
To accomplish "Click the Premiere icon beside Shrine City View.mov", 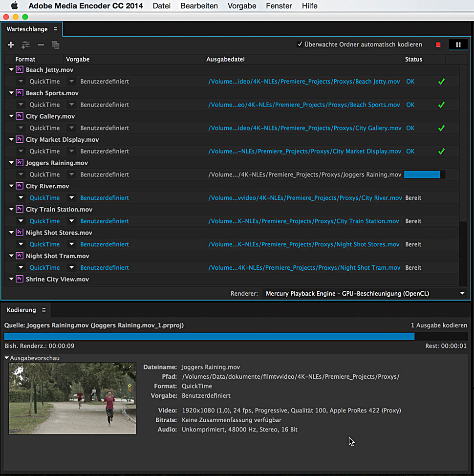I will tap(20, 279).
